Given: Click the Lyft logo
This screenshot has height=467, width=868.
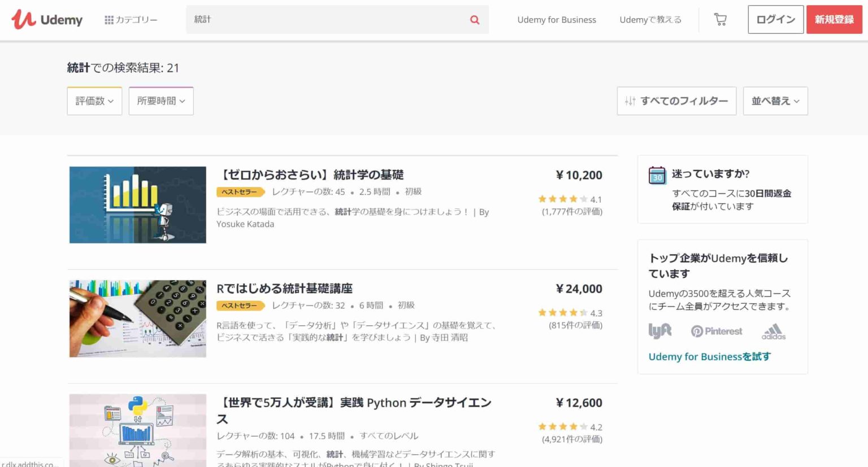Looking at the screenshot, I should click(659, 330).
